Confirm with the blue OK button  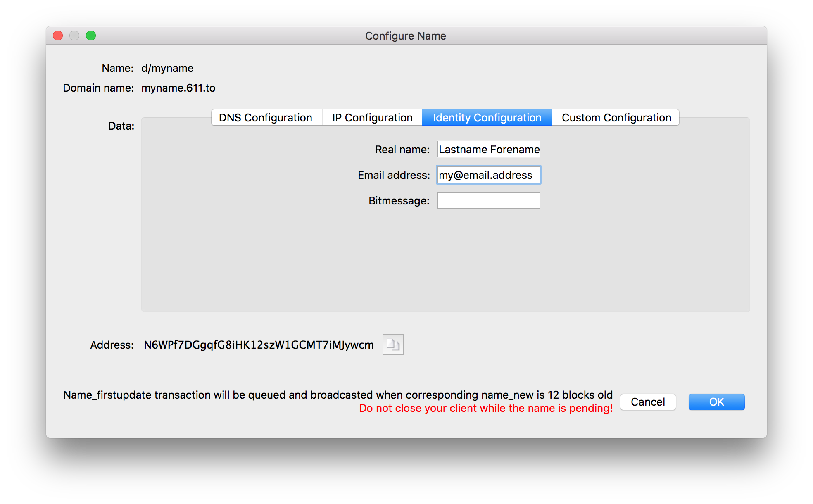[716, 402]
